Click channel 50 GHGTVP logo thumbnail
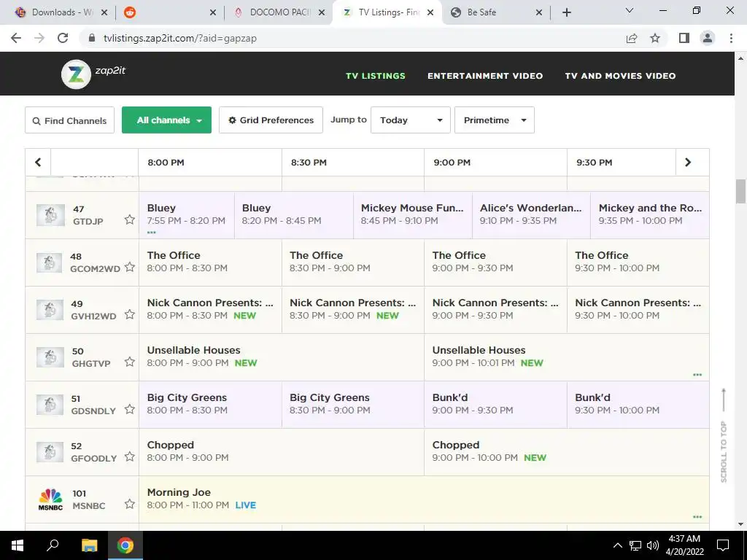The height and width of the screenshot is (560, 747). tap(50, 357)
